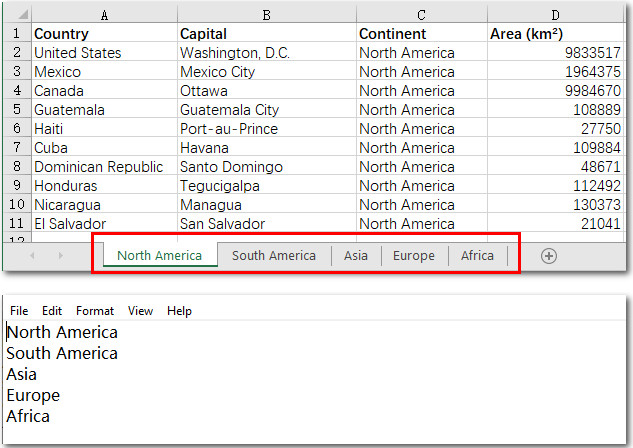Viewport: 633px width, 448px height.
Task: Select the Washington, D.C. cell
Action: [x=266, y=52]
